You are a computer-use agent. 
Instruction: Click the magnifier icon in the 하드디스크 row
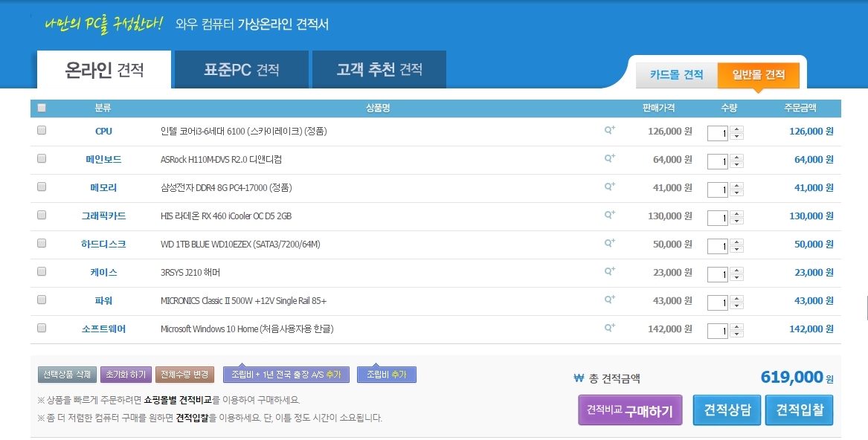tap(609, 243)
